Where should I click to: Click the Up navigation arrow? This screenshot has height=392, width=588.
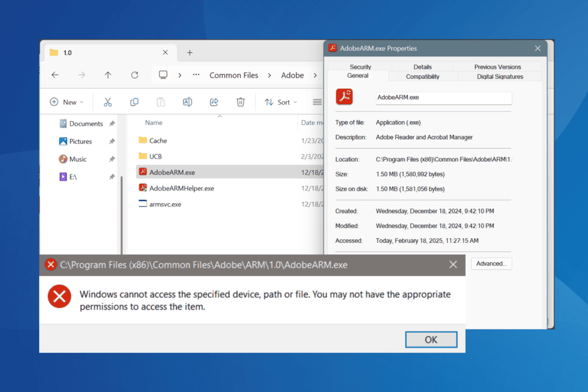[108, 75]
